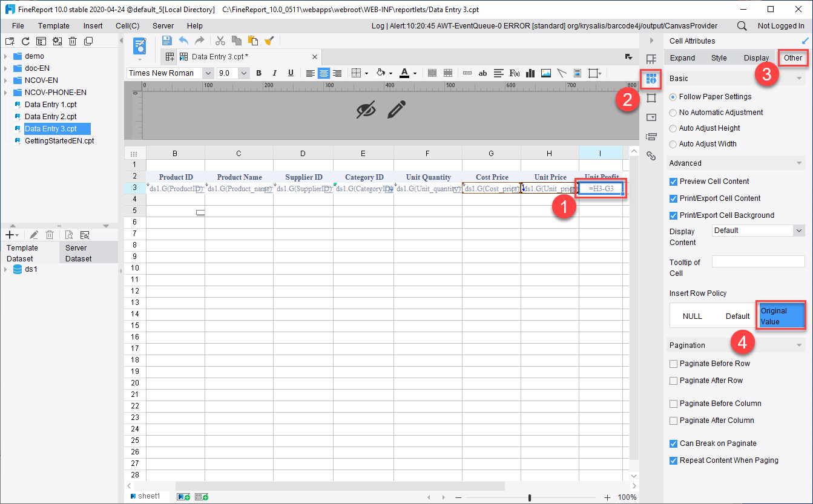Image resolution: width=813 pixels, height=504 pixels.
Task: Open the Template menu
Action: pyautogui.click(x=53, y=25)
